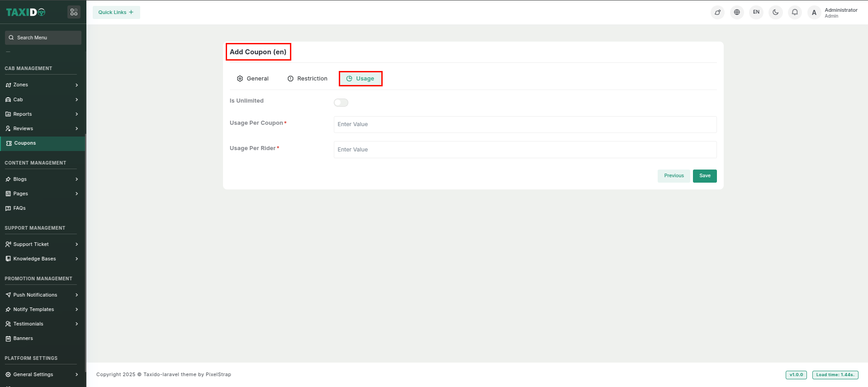868x387 pixels.
Task: Switch to the Restriction tab
Action: 308,79
